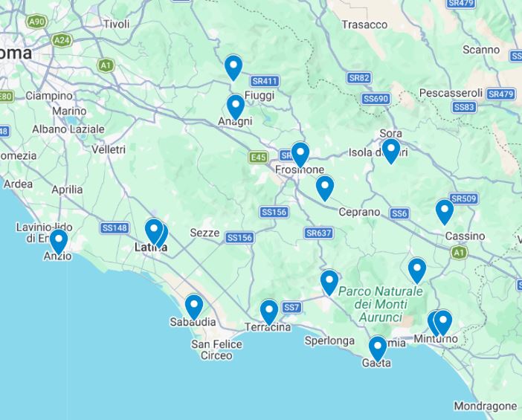Click the San Felice Circeo label
Image resolution: width=522 pixels, height=420 pixels.
[216, 349]
